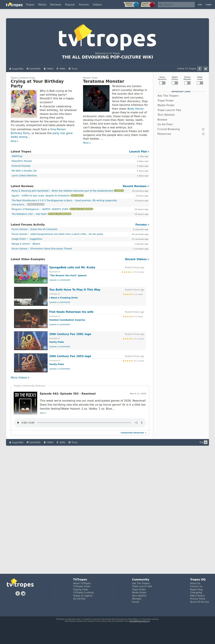Open the Forums menu in navbar
Screen dimensions: 215x644
click(x=84, y=5)
